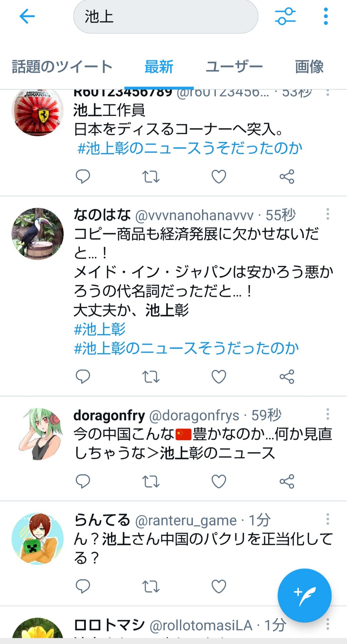The height and width of the screenshot is (644, 347).
Task: Switch to ユーザー tab
Action: point(234,66)
